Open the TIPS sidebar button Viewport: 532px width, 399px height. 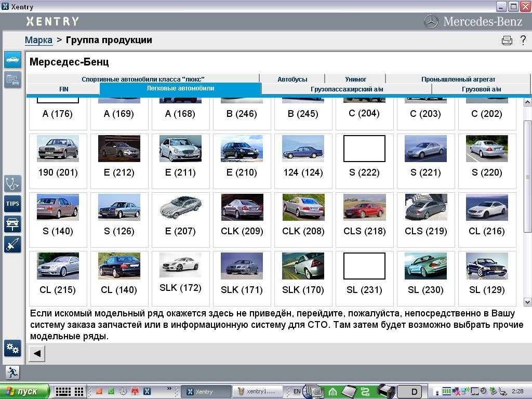[12, 204]
